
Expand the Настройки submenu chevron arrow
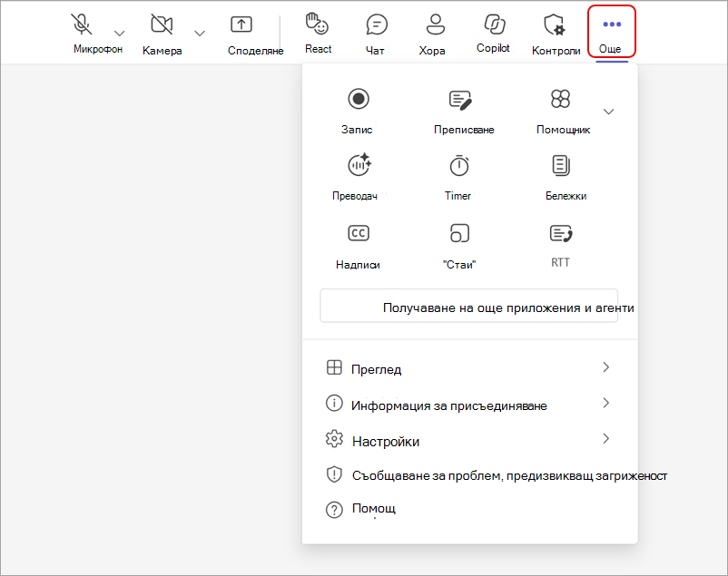[605, 438]
